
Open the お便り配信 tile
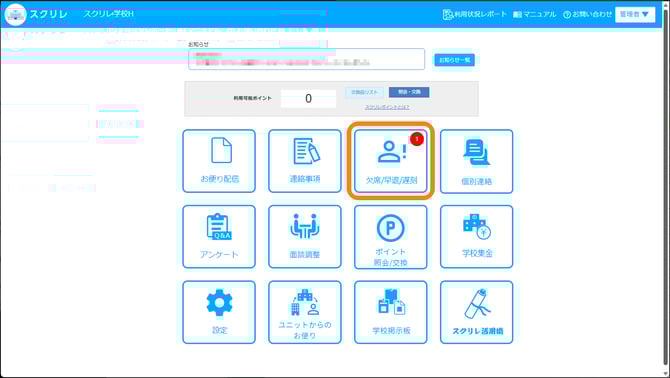pos(219,161)
